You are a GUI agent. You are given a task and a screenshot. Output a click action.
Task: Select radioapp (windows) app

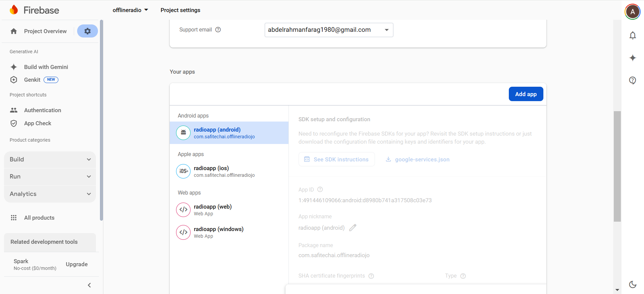click(x=229, y=232)
